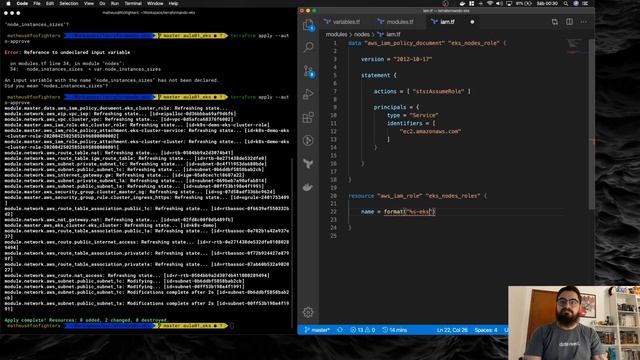Open the View menu

tap(89, 3)
